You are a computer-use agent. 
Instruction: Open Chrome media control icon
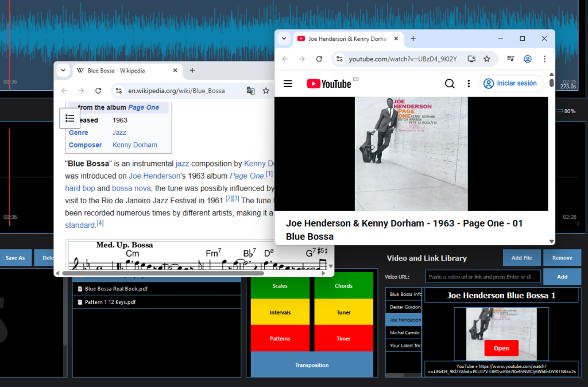[x=510, y=59]
